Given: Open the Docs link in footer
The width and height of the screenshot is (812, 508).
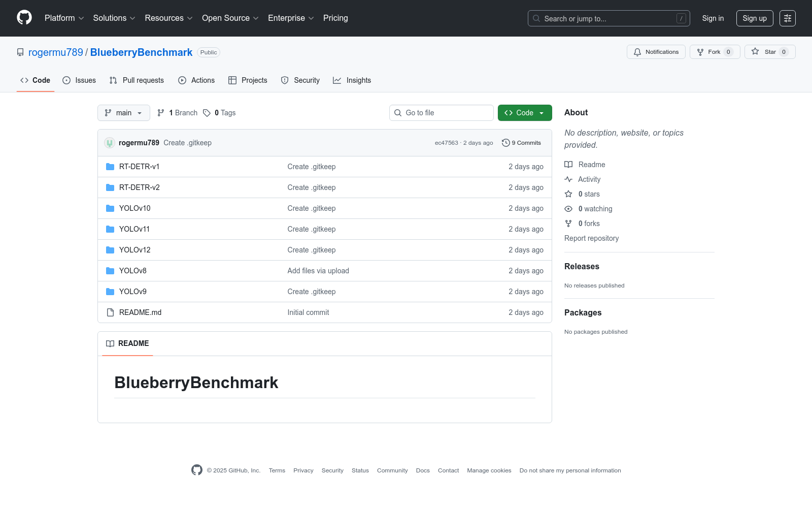Looking at the screenshot, I should point(423,470).
